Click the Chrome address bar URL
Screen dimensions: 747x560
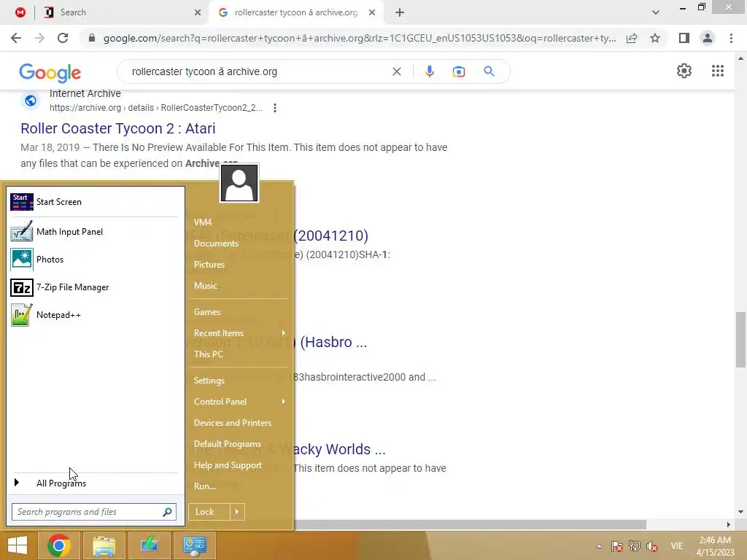coord(359,38)
